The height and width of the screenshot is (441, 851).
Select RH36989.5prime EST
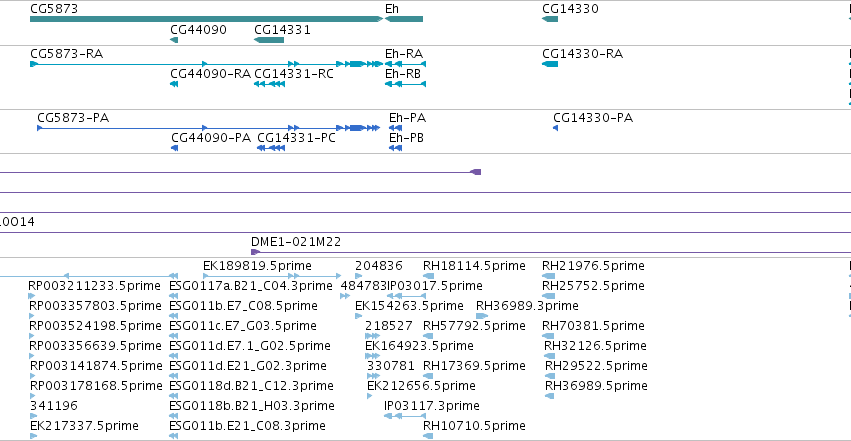(550, 397)
